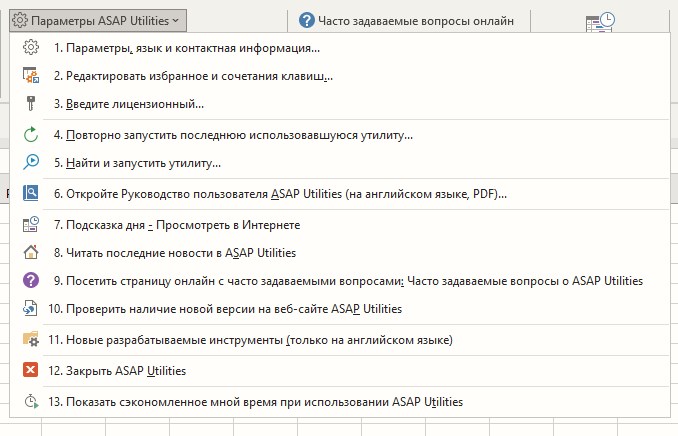Click gear icon beside item 1 Параметры

pyautogui.click(x=31, y=47)
